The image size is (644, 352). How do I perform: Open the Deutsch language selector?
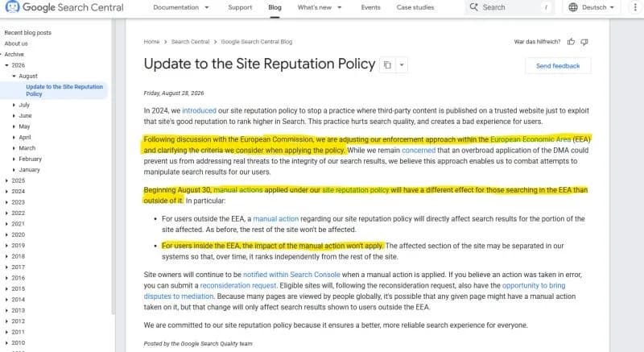[x=592, y=7]
